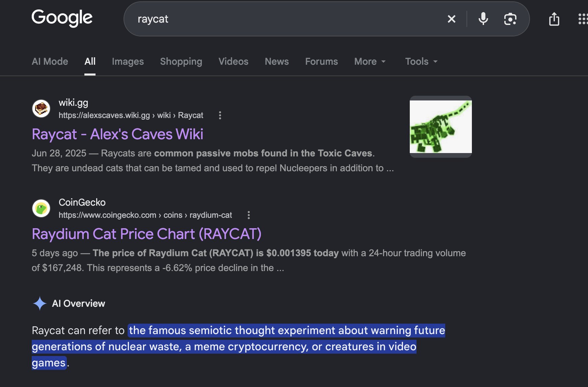Click the coingecko.com URL breadcrumb
Image resolution: width=588 pixels, height=387 pixels.
tap(145, 215)
